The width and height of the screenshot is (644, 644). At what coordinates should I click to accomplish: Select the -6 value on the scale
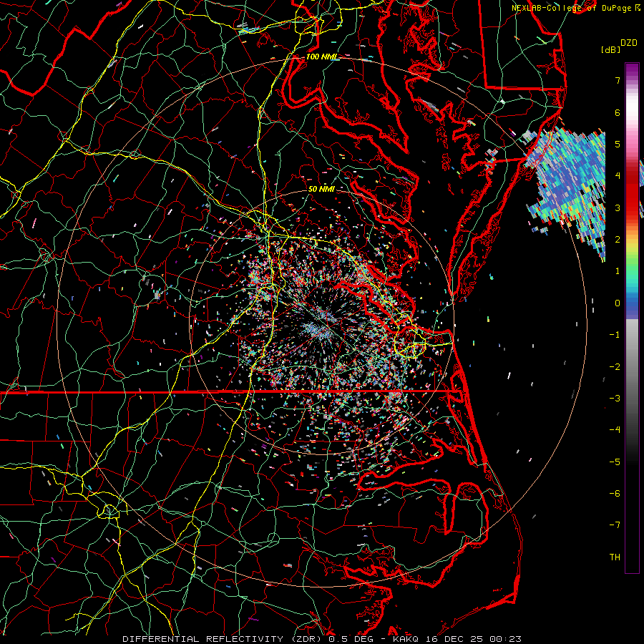(x=615, y=494)
